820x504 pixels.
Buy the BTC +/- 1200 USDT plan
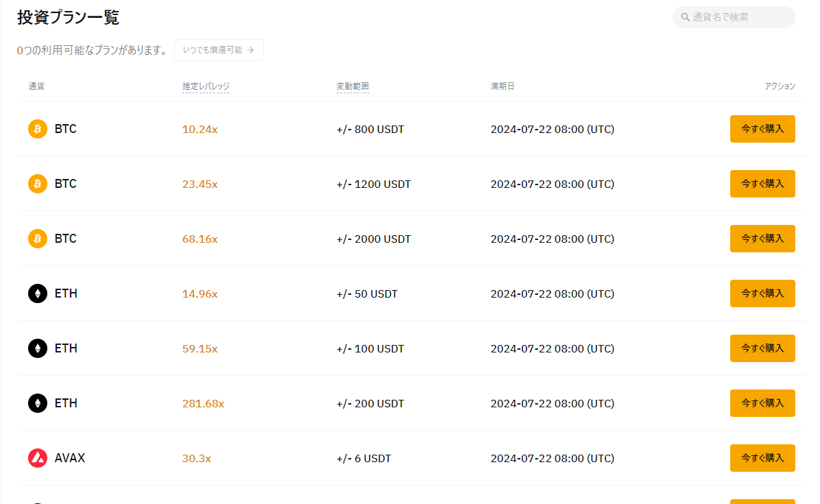pos(762,184)
